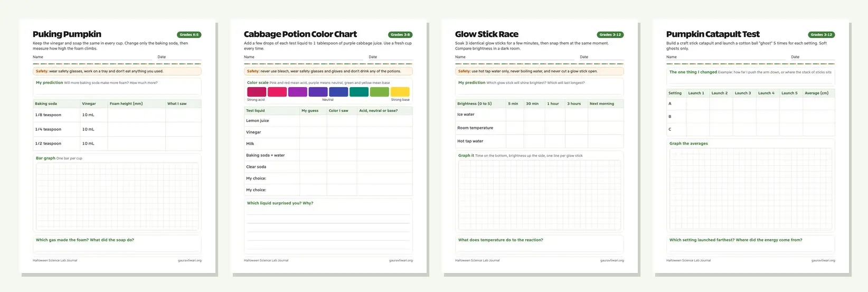This screenshot has height=292, width=868.
Task: Select the '1/4 teaspoon' table row label
Action: (48, 129)
